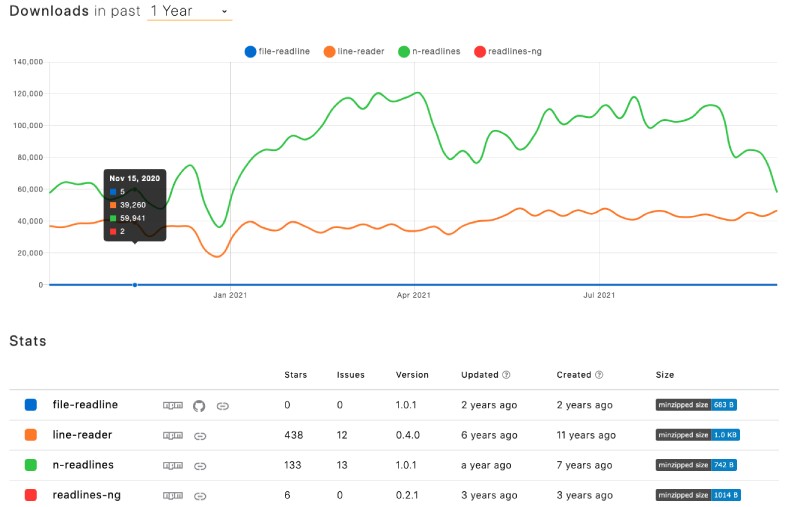Viewport: 800px width, 507px height.
Task: Open homepage link icon for line-reader
Action: click(200, 436)
